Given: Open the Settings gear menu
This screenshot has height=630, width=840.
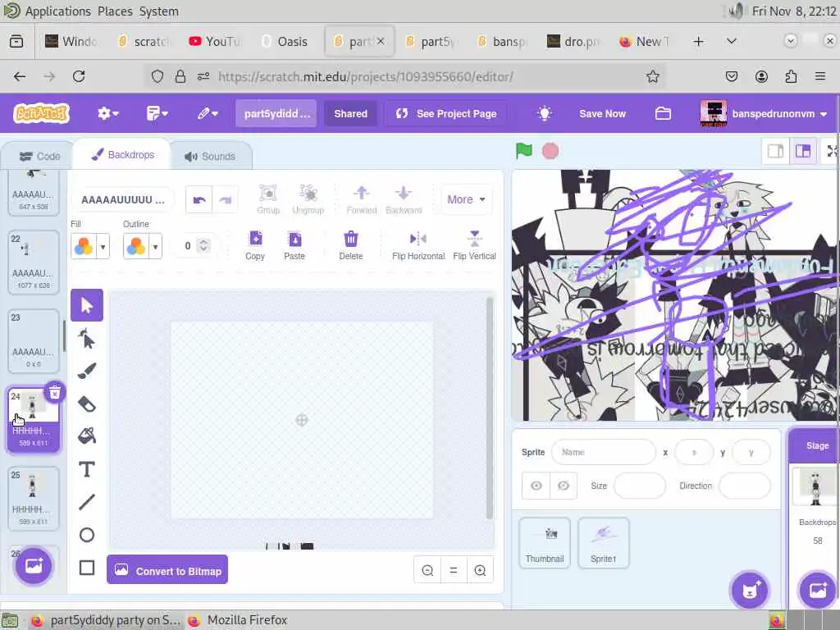Looking at the screenshot, I should (107, 113).
